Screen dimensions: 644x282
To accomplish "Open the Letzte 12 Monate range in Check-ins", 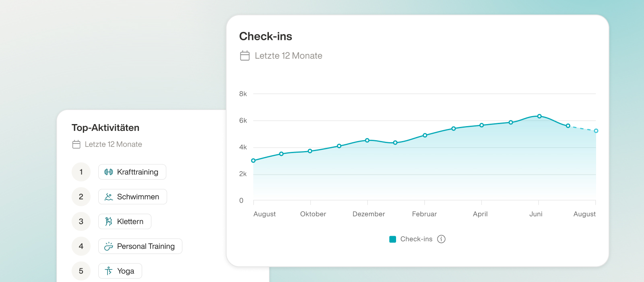I will [288, 56].
